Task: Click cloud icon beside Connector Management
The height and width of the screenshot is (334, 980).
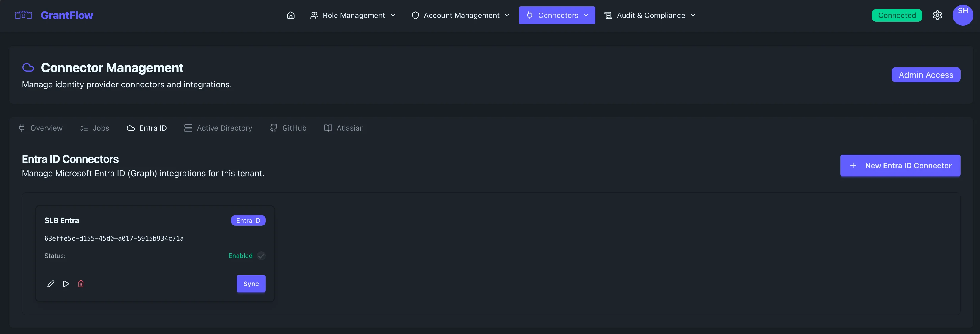Action: [28, 68]
